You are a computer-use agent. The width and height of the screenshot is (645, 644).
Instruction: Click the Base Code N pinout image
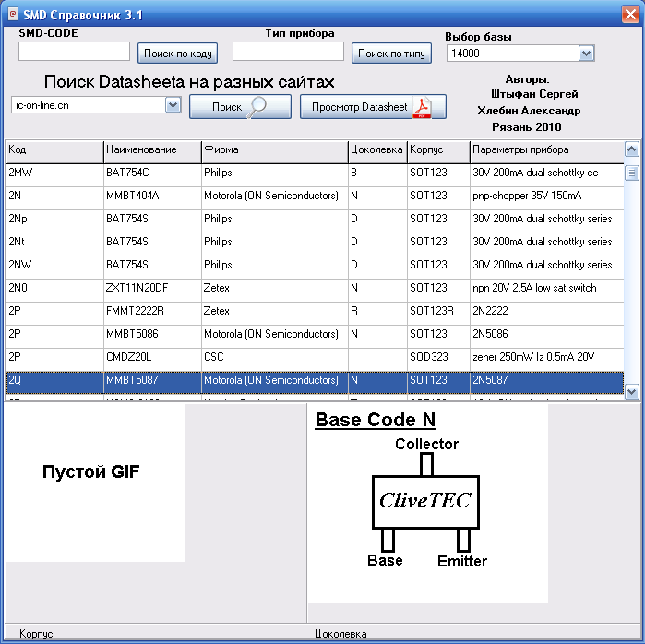[x=428, y=504]
